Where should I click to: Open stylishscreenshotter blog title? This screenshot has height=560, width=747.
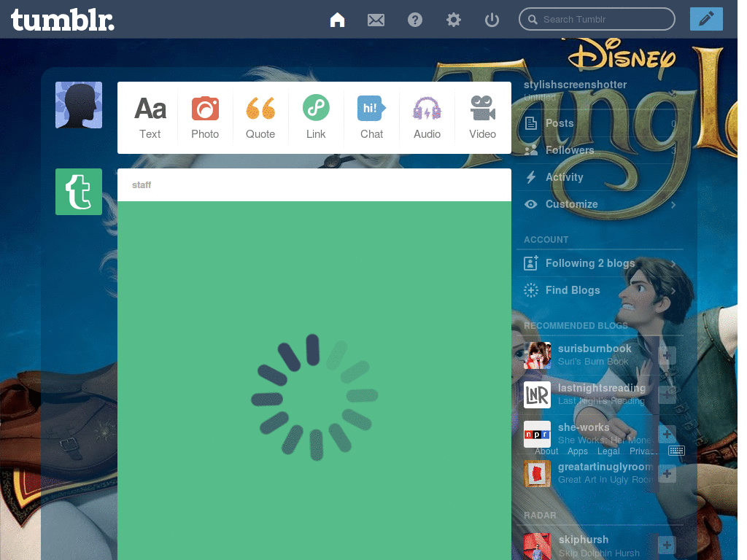coord(575,85)
